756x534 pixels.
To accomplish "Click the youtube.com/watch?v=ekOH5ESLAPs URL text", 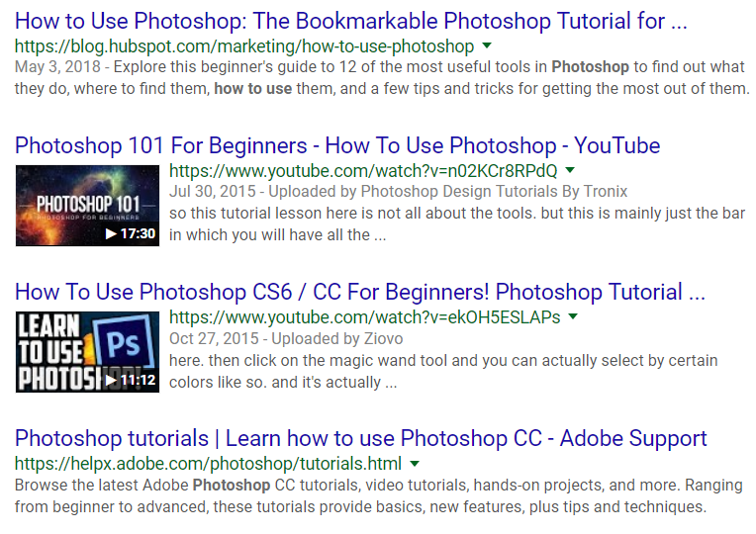I will (x=364, y=317).
